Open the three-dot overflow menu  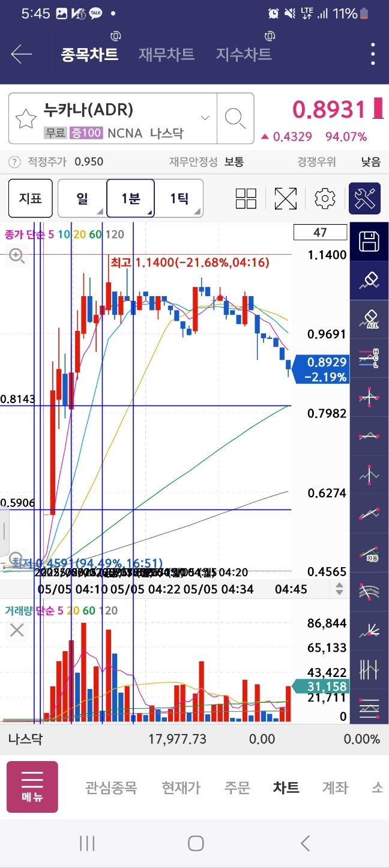point(373,55)
